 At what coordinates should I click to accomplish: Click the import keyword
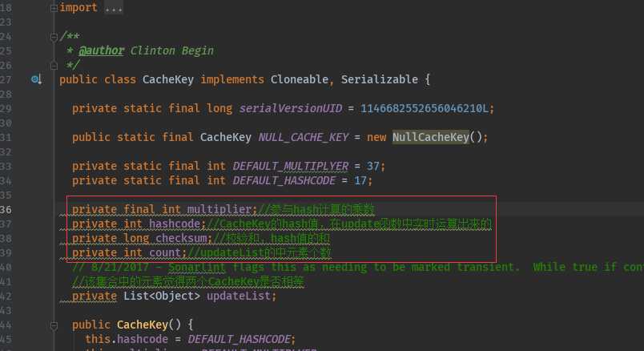pos(78,8)
